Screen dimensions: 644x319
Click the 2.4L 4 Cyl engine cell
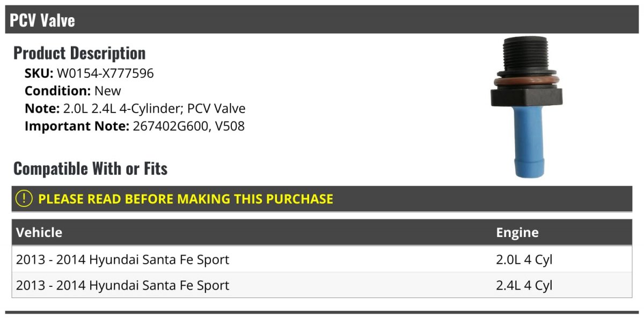[524, 285]
